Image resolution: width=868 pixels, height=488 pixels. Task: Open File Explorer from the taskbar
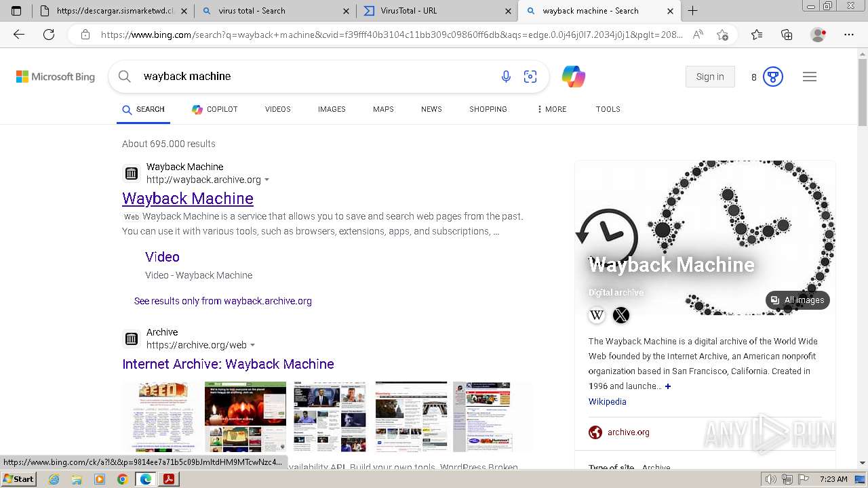click(77, 479)
